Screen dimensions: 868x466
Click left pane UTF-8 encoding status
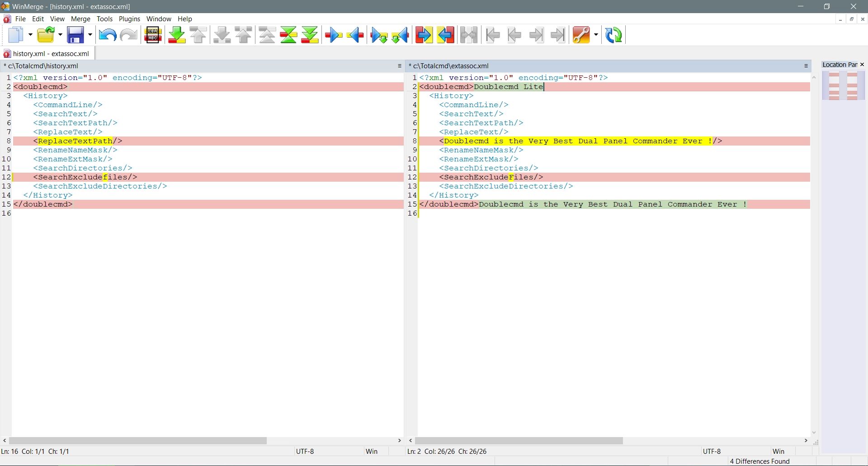click(x=305, y=451)
